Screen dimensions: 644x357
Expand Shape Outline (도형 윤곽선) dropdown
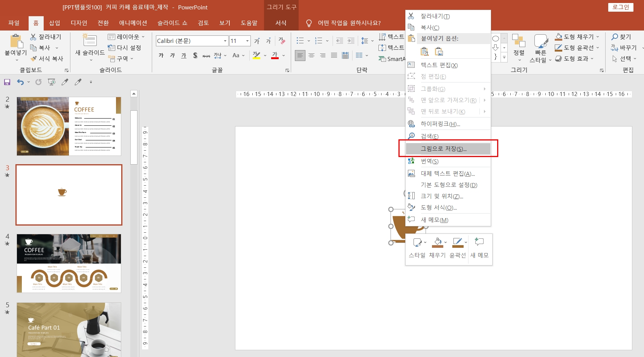click(598, 48)
